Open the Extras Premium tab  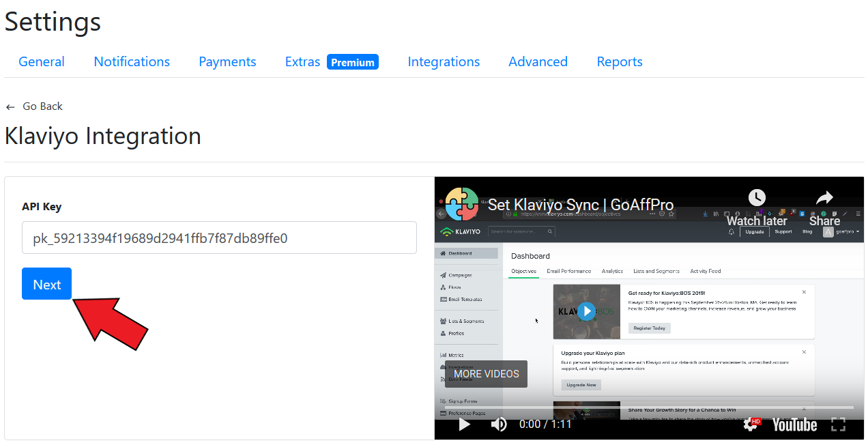pyautogui.click(x=332, y=61)
